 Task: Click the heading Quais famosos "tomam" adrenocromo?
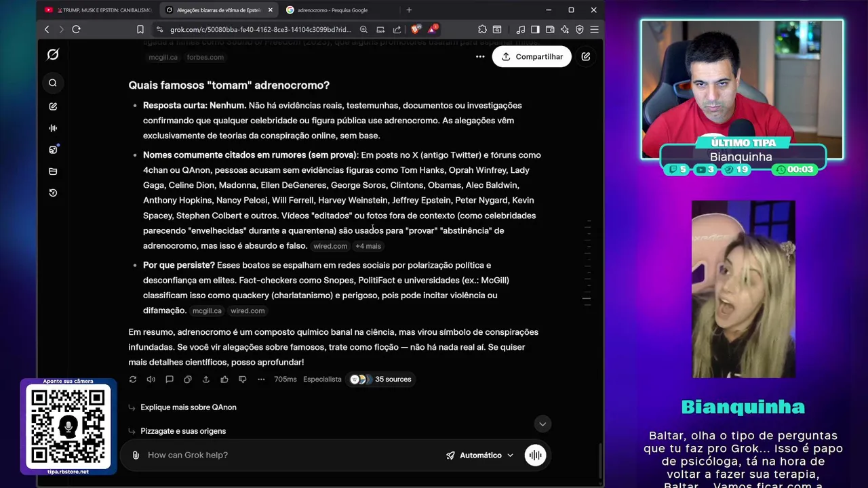[229, 85]
